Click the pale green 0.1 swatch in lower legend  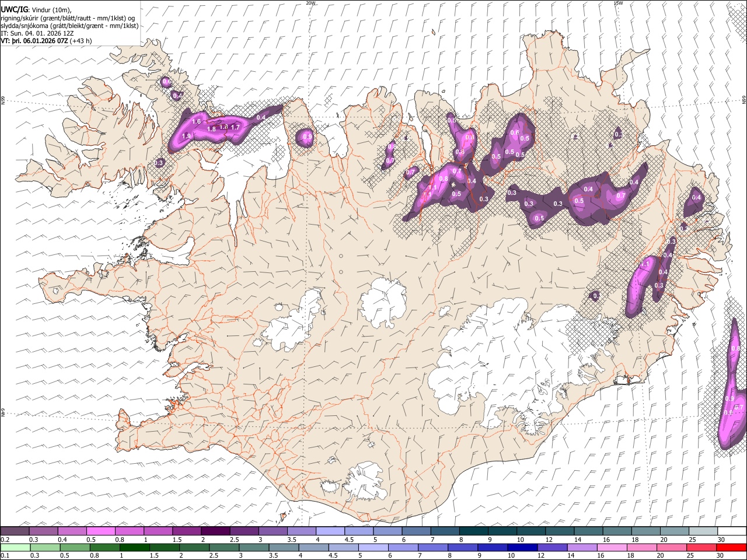click(x=16, y=547)
